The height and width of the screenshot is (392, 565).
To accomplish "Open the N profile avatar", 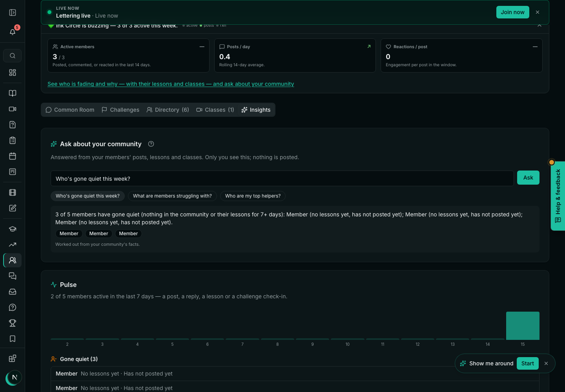I will click(x=14, y=377).
